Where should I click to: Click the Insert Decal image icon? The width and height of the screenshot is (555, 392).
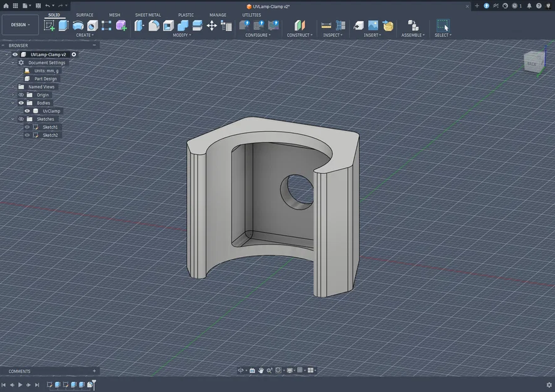[373, 26]
